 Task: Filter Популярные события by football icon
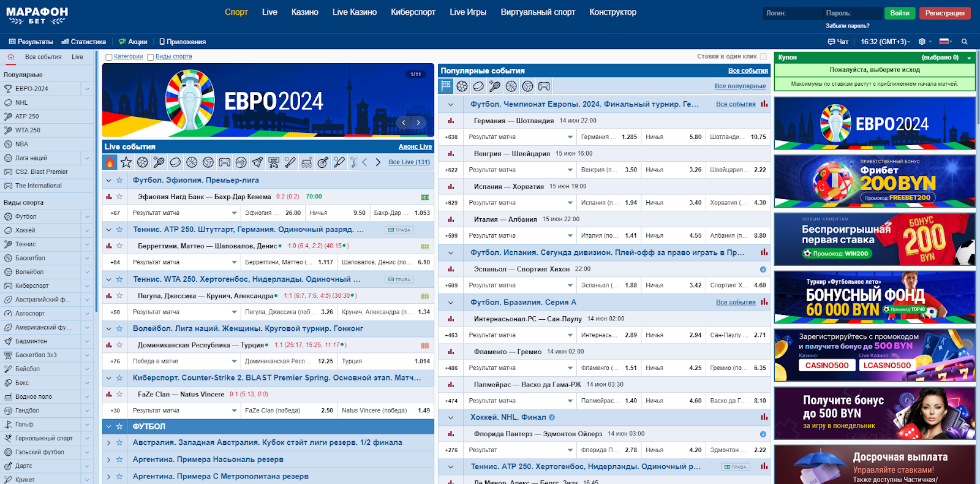point(462,86)
